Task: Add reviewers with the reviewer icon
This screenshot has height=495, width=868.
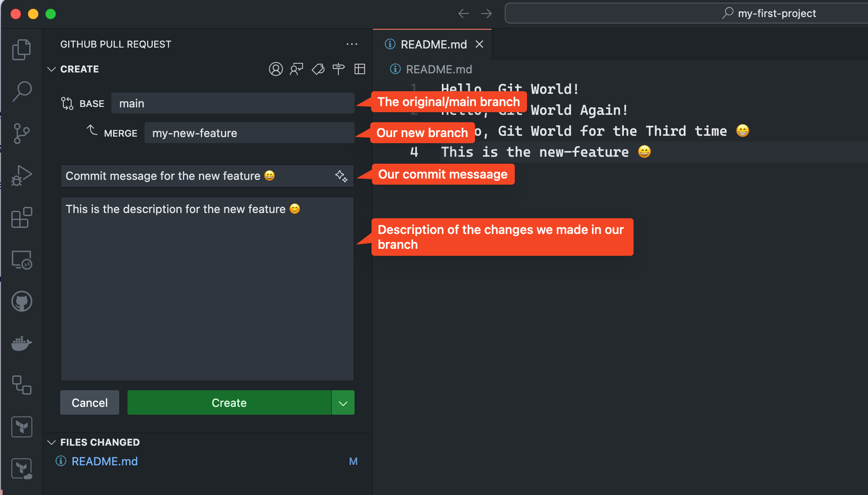Action: [296, 69]
